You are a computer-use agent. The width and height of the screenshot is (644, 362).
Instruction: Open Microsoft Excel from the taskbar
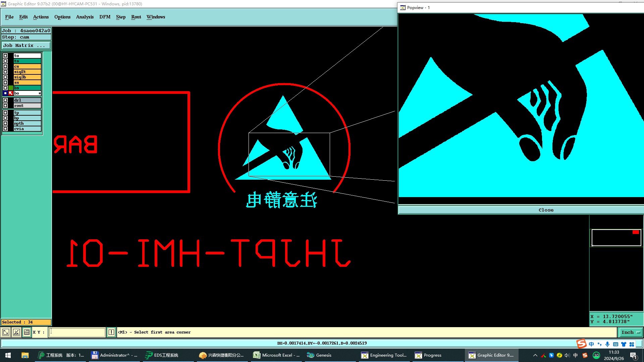pos(276,355)
